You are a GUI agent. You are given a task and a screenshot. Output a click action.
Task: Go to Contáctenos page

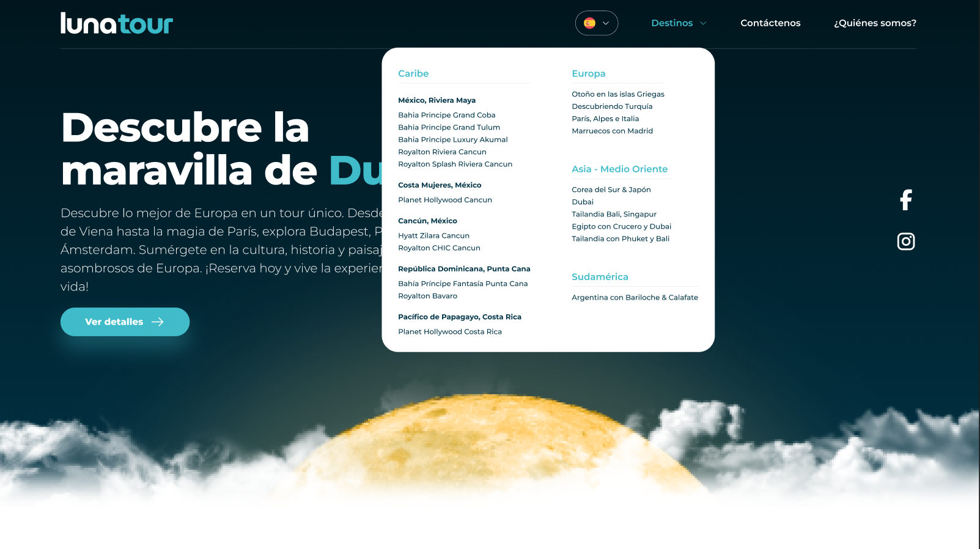click(770, 23)
